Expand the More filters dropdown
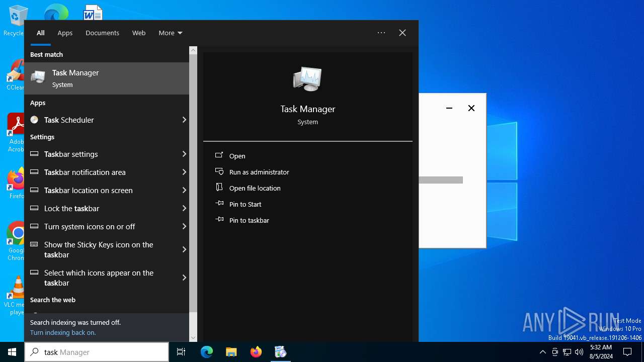 tap(171, 33)
